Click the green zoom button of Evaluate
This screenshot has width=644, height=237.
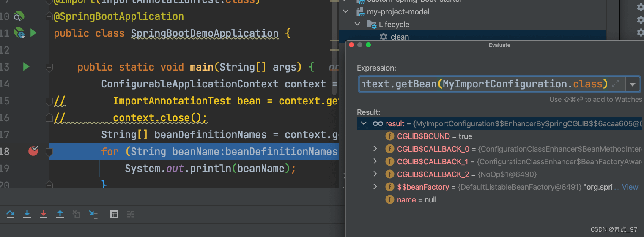point(368,45)
